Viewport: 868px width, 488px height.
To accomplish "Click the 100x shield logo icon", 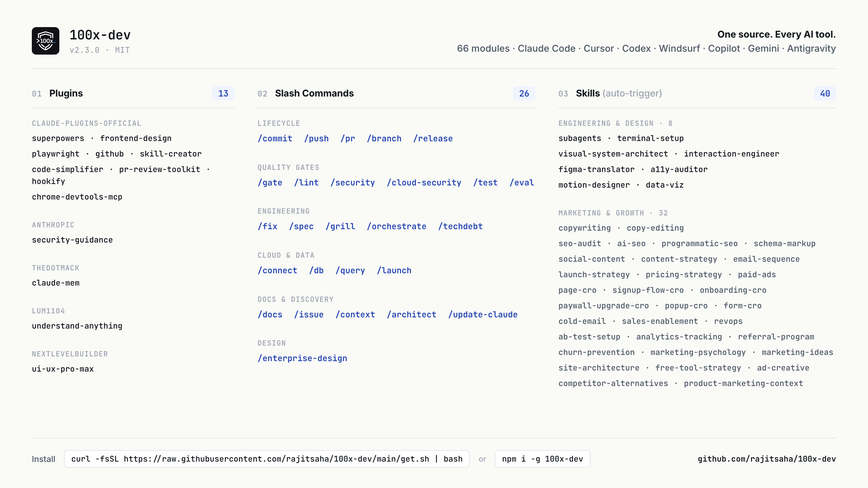I will click(46, 41).
